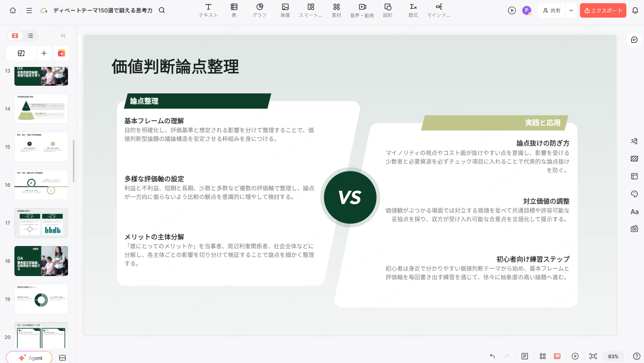The width and height of the screenshot is (644, 363).
Task: Open the red template slide icon
Action: point(62,53)
